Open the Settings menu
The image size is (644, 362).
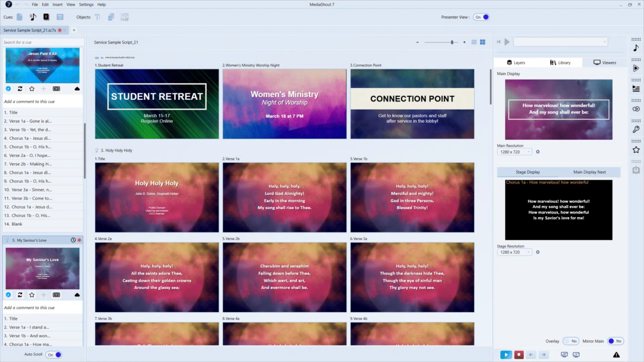tap(86, 4)
